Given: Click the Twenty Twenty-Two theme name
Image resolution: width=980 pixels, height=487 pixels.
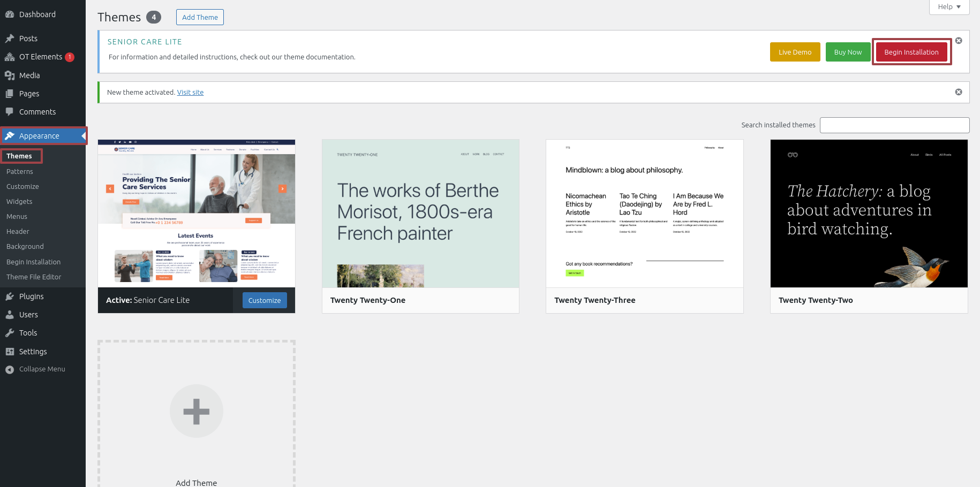Looking at the screenshot, I should [x=816, y=300].
